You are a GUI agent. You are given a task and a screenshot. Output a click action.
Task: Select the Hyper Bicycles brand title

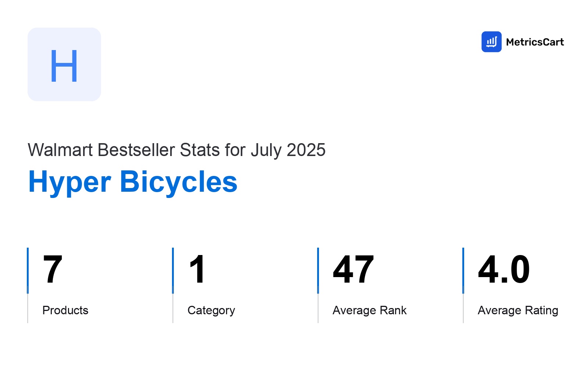point(133,182)
